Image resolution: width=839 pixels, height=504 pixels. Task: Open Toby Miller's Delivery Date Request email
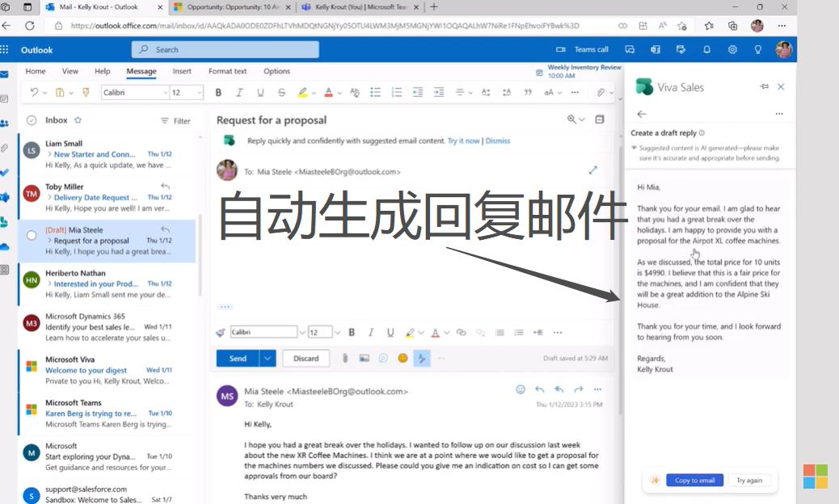[x=108, y=197]
